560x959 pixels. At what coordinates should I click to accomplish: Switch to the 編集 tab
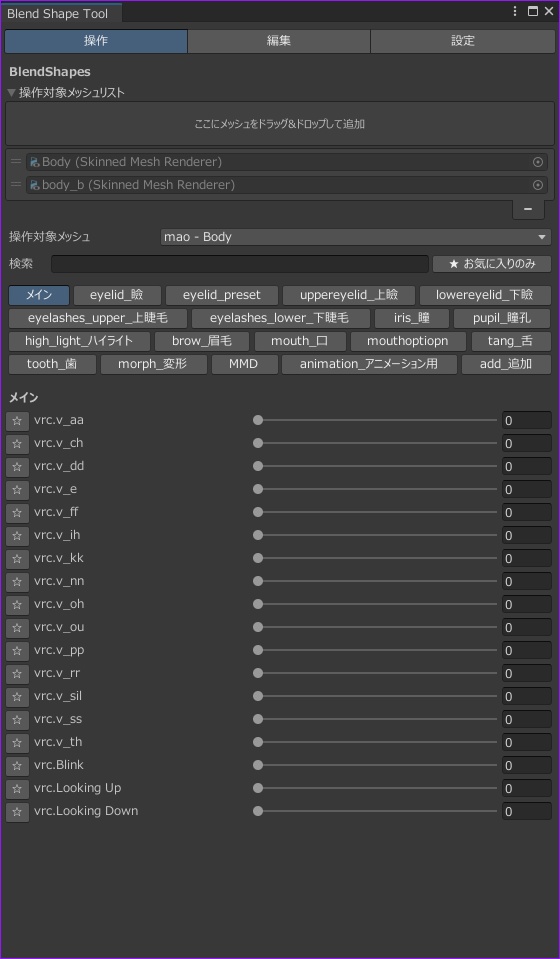click(279, 41)
